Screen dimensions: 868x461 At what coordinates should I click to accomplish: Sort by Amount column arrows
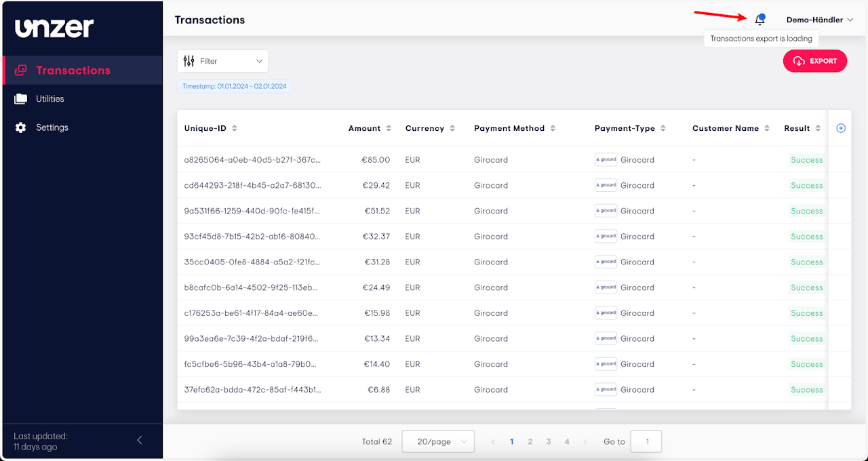point(389,128)
